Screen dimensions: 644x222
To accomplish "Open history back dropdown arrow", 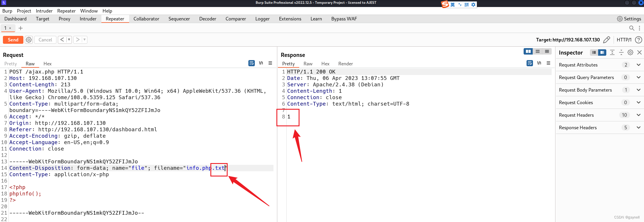I will [x=69, y=40].
